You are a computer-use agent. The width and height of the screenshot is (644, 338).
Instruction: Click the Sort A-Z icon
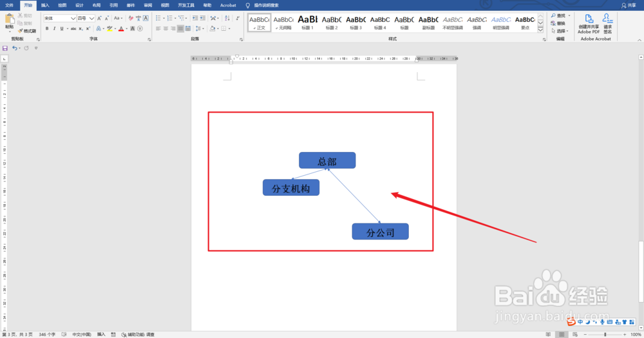pyautogui.click(x=227, y=19)
